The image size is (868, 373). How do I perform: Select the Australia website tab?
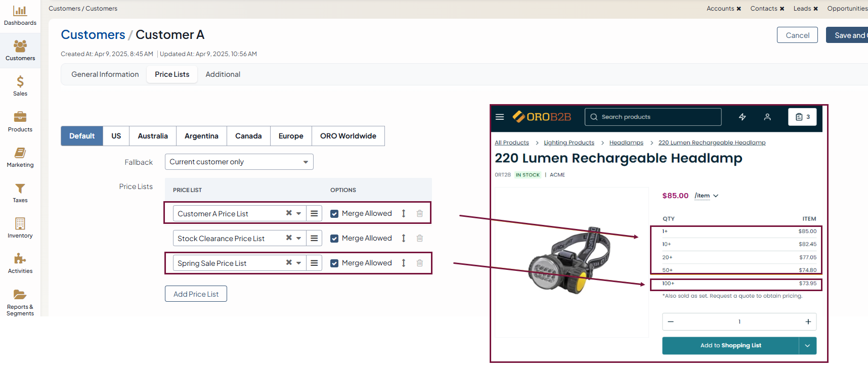click(152, 136)
